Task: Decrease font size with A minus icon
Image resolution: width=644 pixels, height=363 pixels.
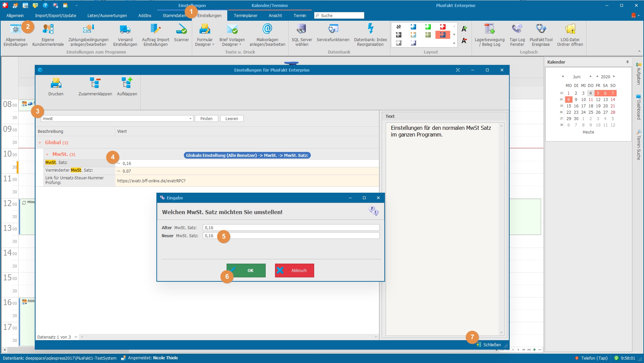Action: pos(464,41)
